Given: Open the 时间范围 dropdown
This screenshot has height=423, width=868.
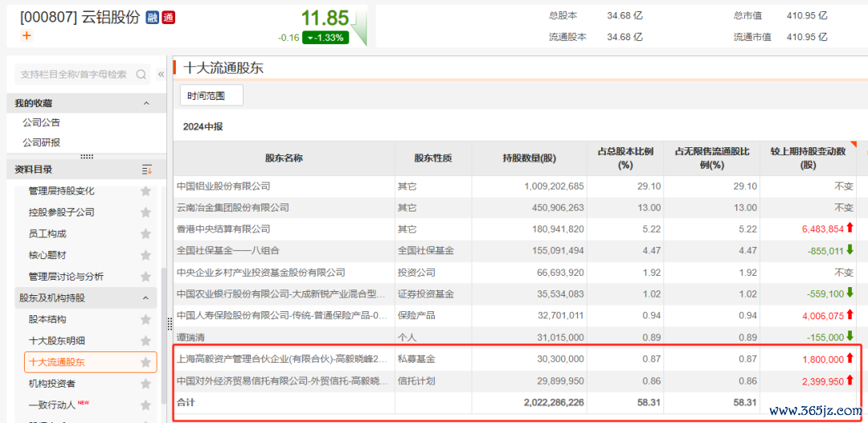Looking at the screenshot, I should [x=211, y=95].
